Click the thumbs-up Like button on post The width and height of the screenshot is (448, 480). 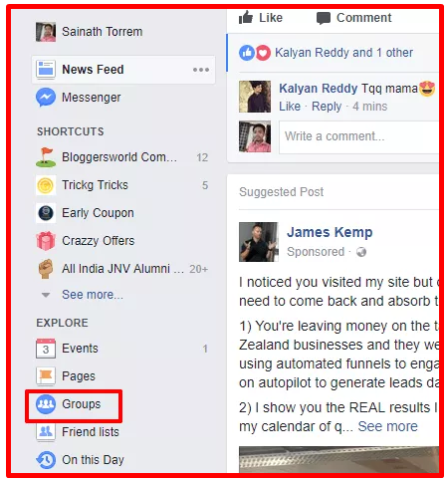(x=261, y=17)
